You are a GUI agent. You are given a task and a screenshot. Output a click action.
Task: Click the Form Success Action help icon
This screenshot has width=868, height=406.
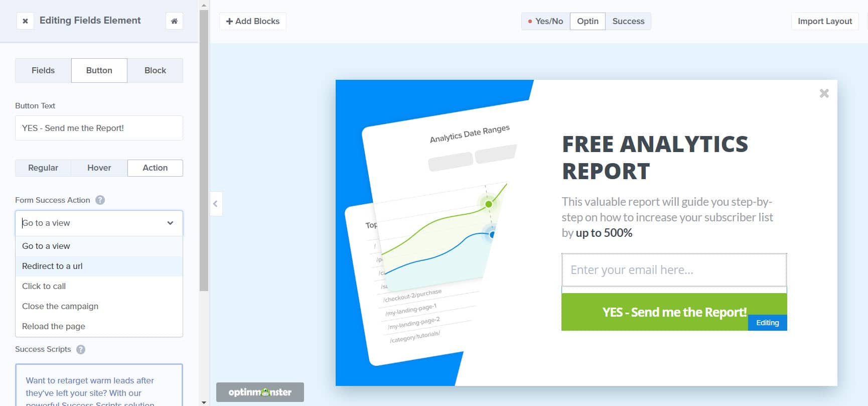pos(100,200)
